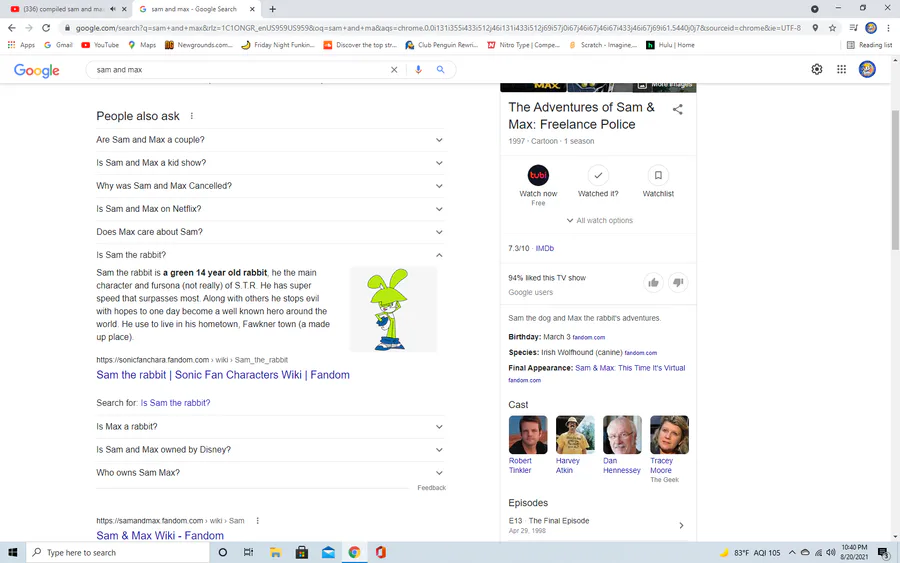Open the Windows Start menu

pyautogui.click(x=13, y=552)
